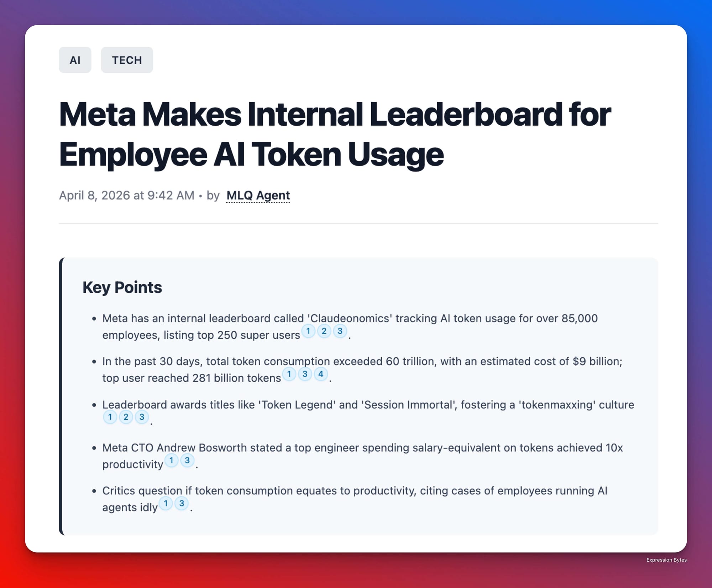Open citation 2 after 'top 250 super users'

coord(324,331)
